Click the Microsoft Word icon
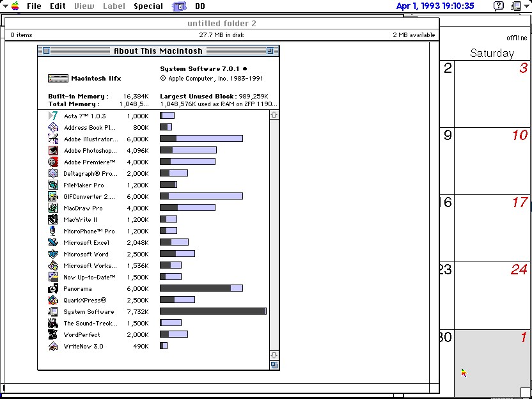 click(53, 254)
